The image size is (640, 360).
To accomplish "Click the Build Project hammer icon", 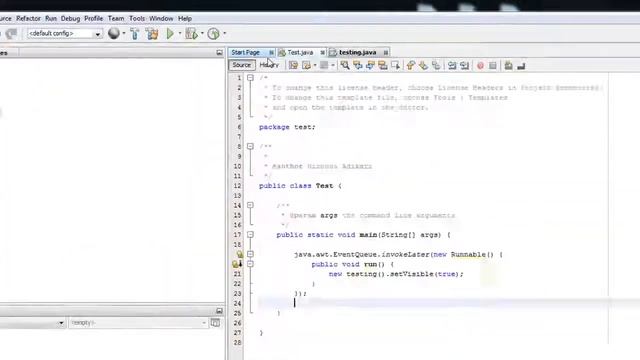I will click(134, 33).
